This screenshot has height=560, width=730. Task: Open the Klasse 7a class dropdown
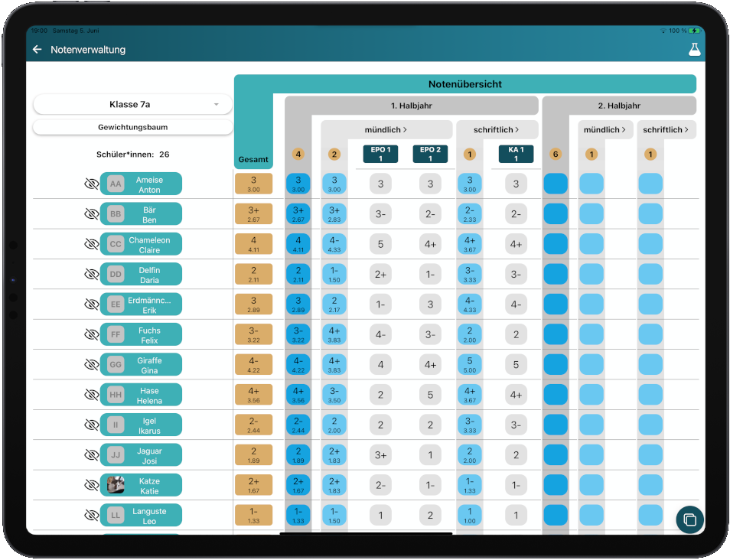(132, 105)
